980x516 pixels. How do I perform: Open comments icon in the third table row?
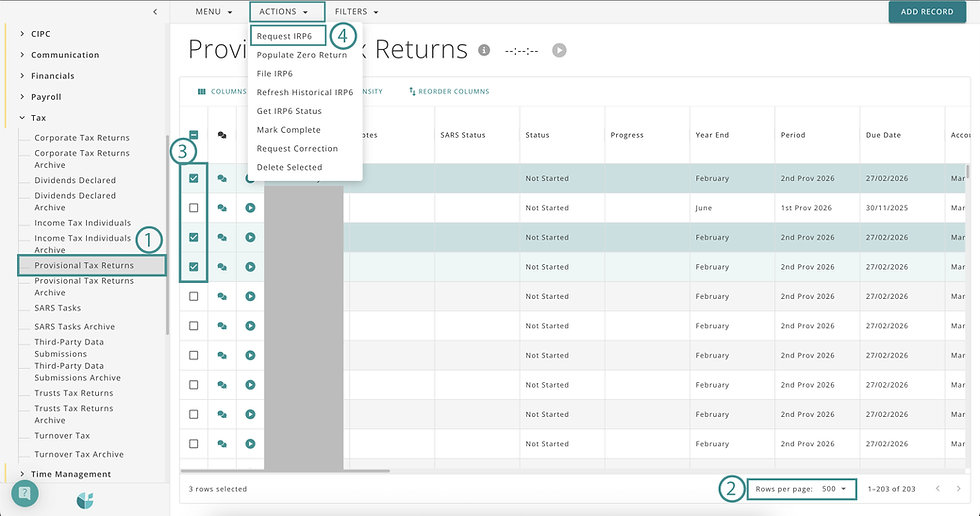pyautogui.click(x=222, y=237)
